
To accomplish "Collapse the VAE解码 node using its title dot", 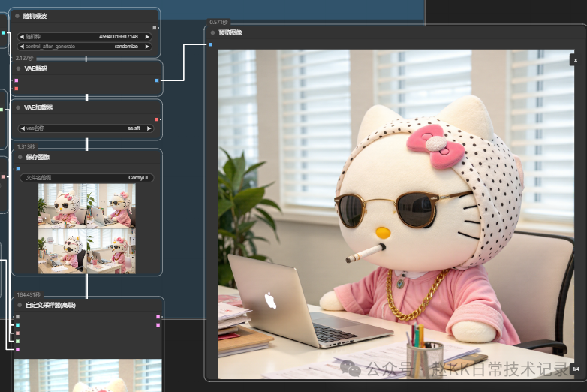I will tap(18, 68).
